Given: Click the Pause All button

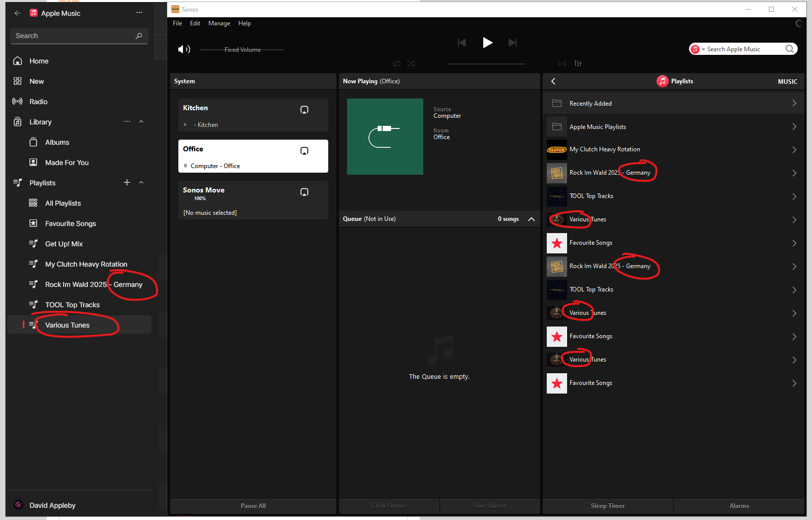Looking at the screenshot, I should point(253,506).
